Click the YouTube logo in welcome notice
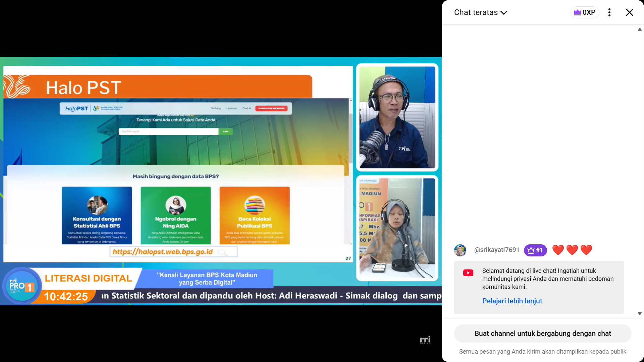The image size is (644, 362). 468,273
